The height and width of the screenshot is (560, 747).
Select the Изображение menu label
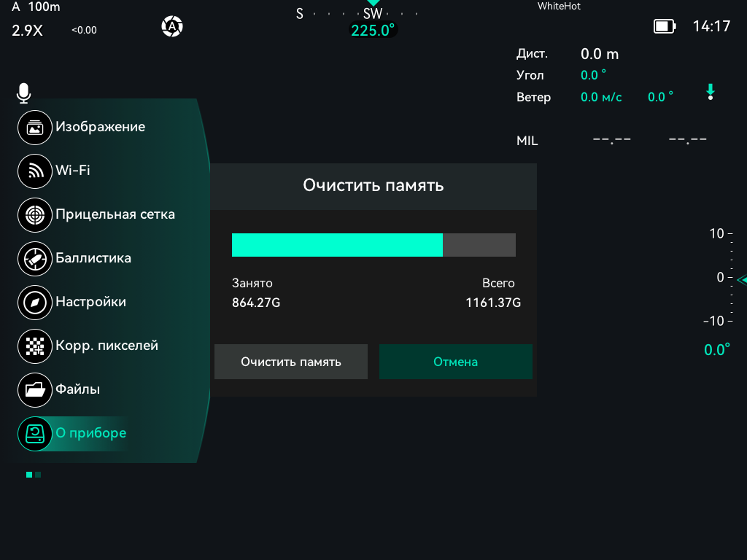(101, 127)
